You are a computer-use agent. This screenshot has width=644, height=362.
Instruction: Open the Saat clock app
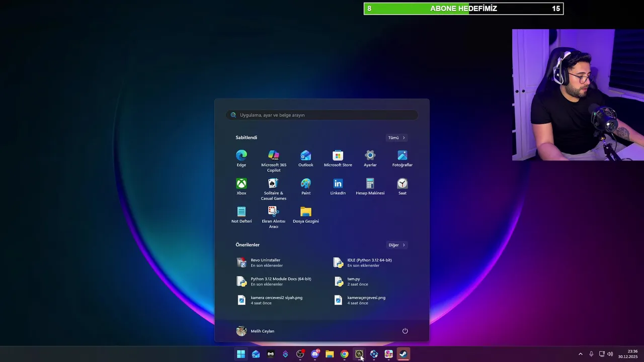coord(403,187)
